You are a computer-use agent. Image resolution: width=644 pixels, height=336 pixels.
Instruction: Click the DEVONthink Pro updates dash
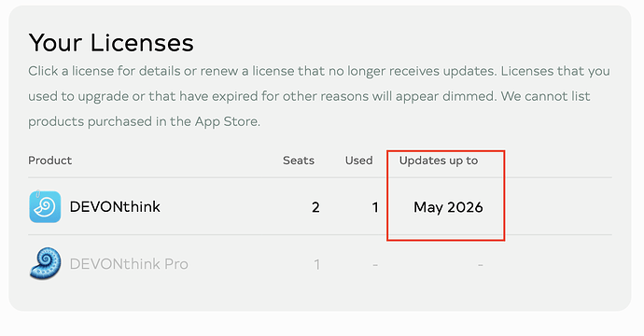pos(480,265)
